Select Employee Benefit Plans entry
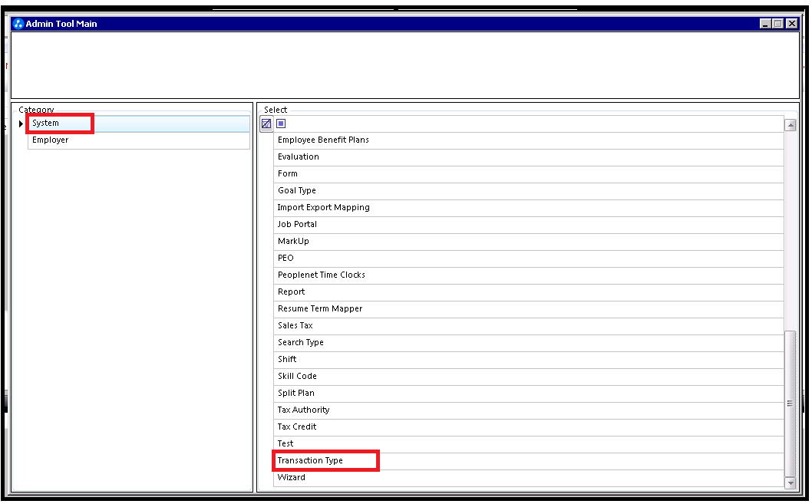812x504 pixels. click(x=323, y=140)
